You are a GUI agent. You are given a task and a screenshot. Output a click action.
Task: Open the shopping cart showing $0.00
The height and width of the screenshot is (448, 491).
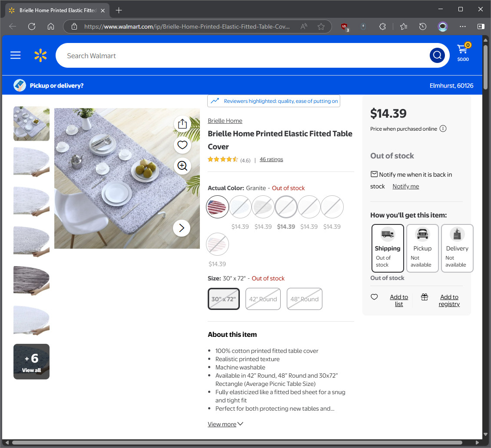(x=463, y=53)
